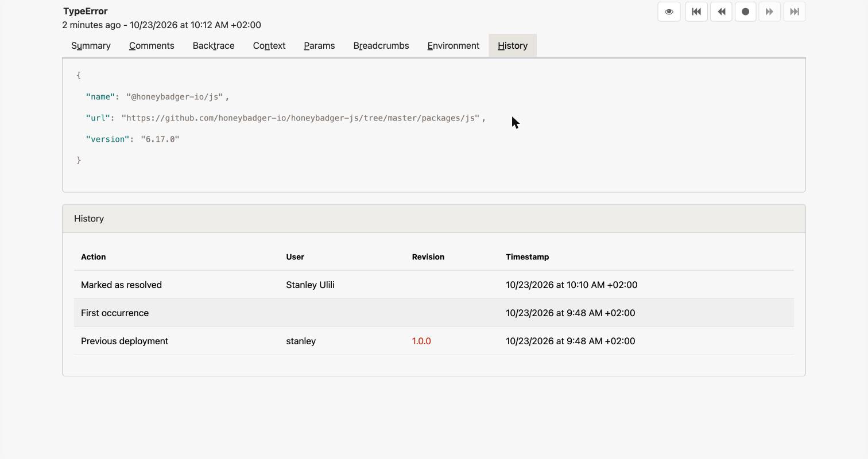Screen dimensions: 868x459
Task: Click the github.com honeybadger-js url value
Action: 300,118
